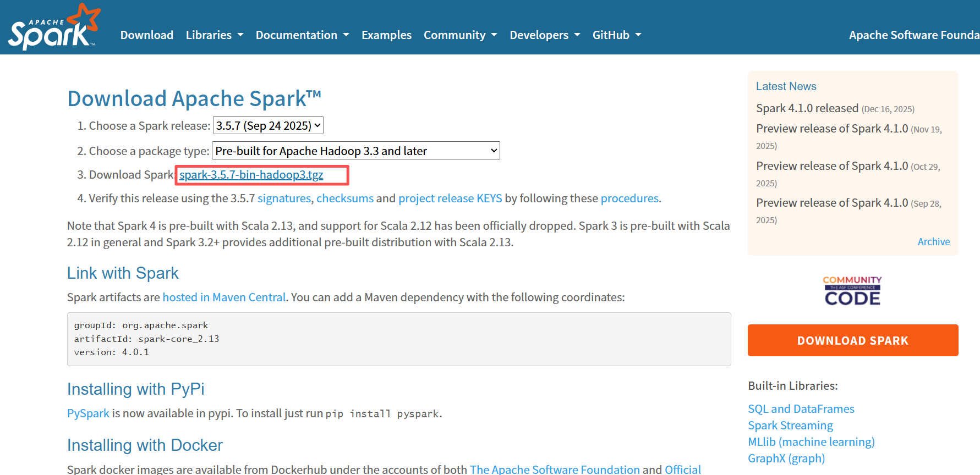Expand the Libraries menu
The height and width of the screenshot is (475, 980).
pyautogui.click(x=215, y=35)
